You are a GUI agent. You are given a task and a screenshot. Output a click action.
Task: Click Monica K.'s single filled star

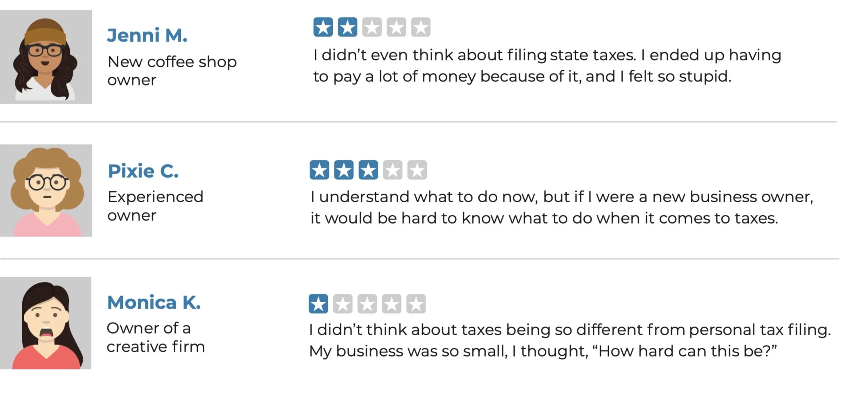(318, 304)
